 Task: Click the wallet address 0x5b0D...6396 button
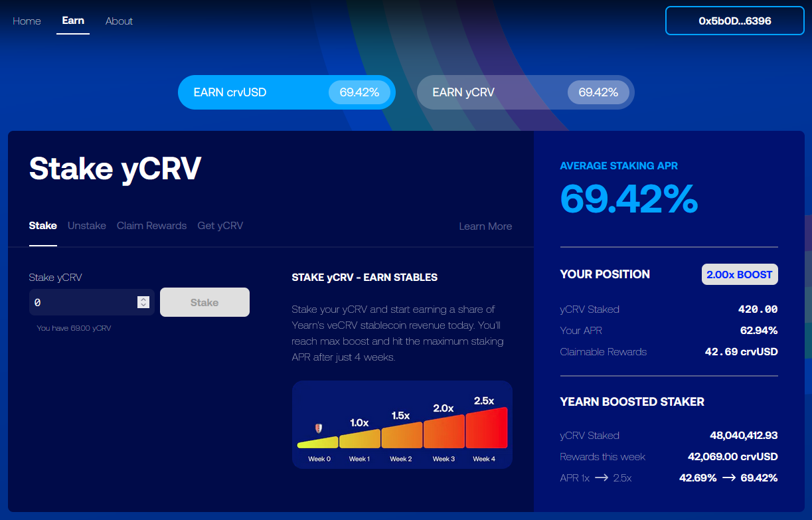734,21
